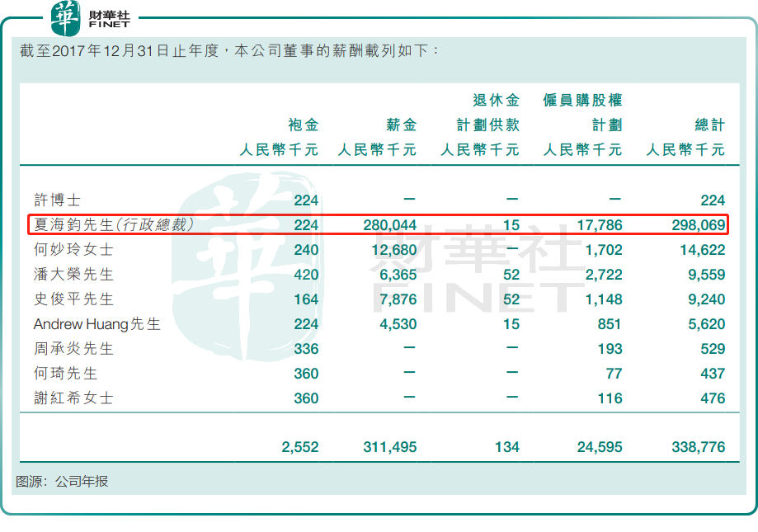This screenshot has height=532, width=758.
Task: Click the share option value 193
Action: pos(610,349)
